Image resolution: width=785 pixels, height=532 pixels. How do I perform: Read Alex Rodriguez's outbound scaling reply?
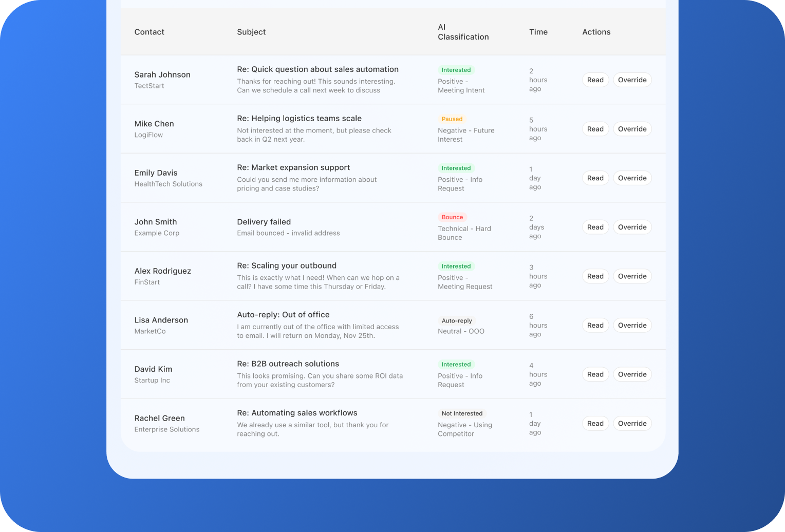pyautogui.click(x=595, y=276)
